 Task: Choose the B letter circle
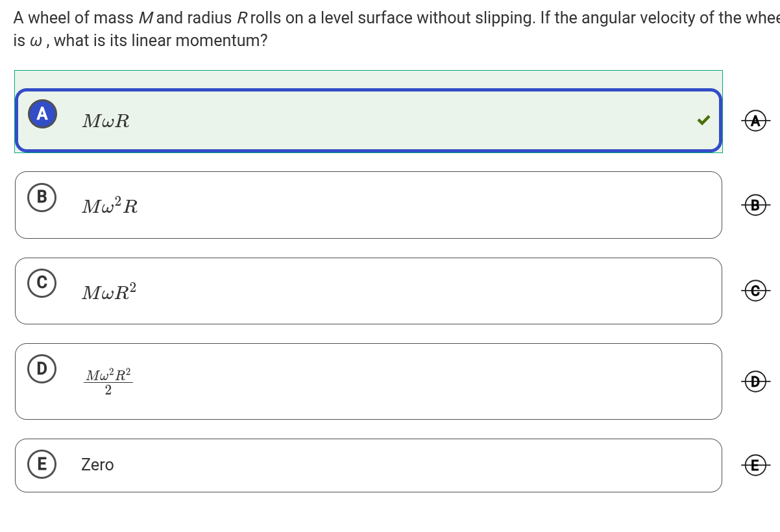click(x=42, y=197)
